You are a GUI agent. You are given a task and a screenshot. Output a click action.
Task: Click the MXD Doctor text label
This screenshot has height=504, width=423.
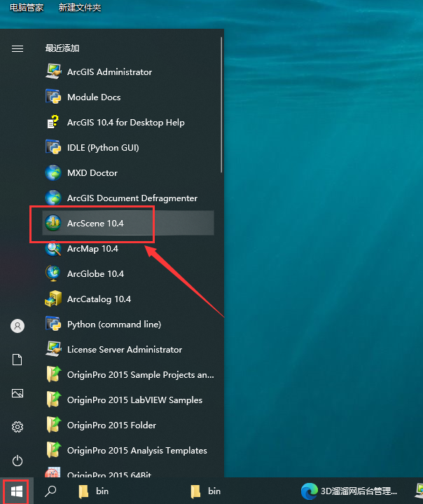click(92, 173)
